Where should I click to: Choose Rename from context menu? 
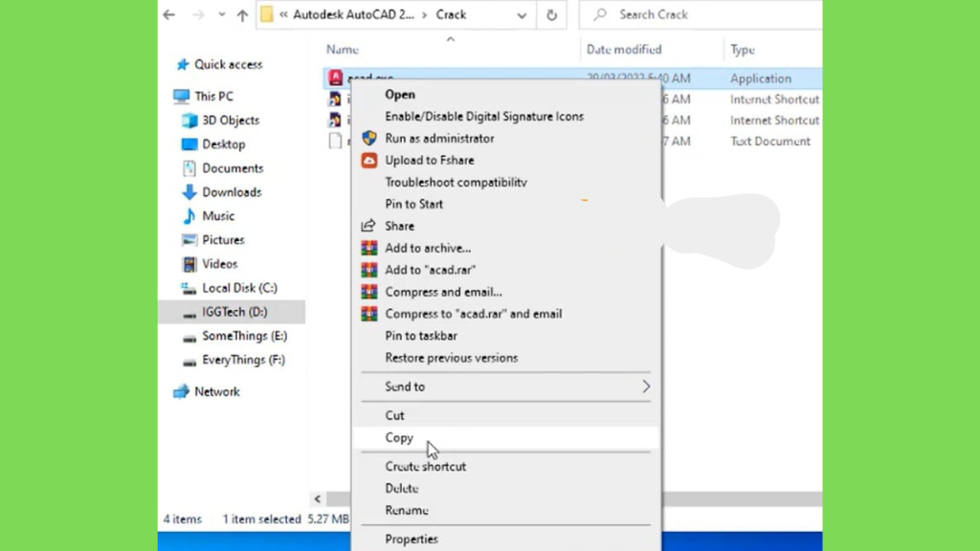(505, 511)
